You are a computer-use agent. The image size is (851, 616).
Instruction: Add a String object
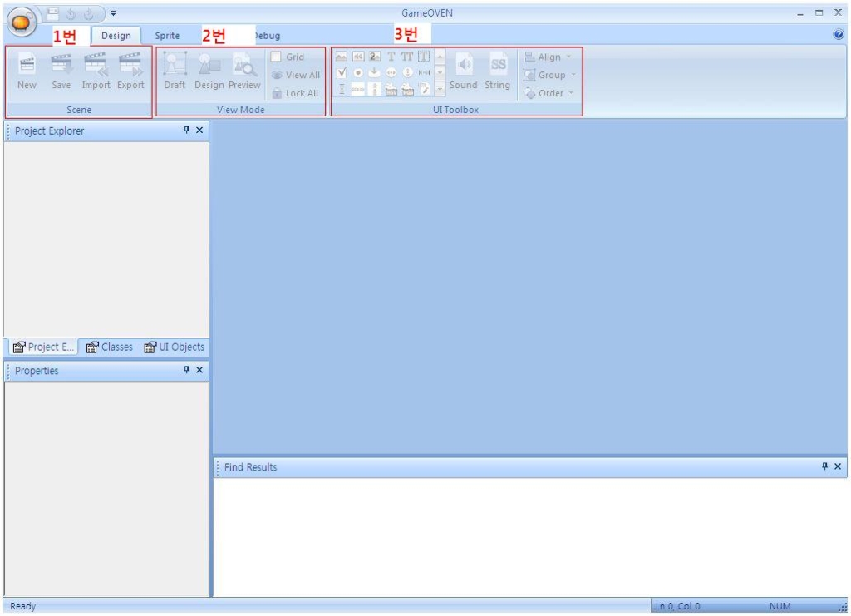point(498,71)
